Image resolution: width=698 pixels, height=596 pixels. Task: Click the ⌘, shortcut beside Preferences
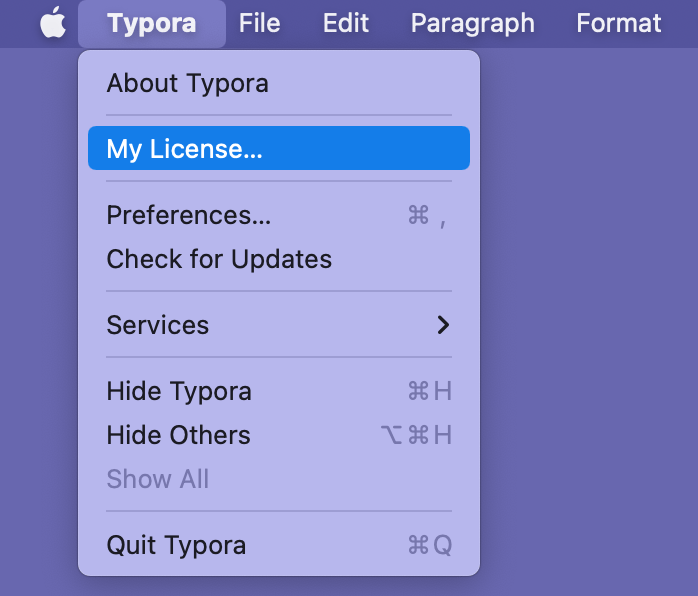[427, 215]
